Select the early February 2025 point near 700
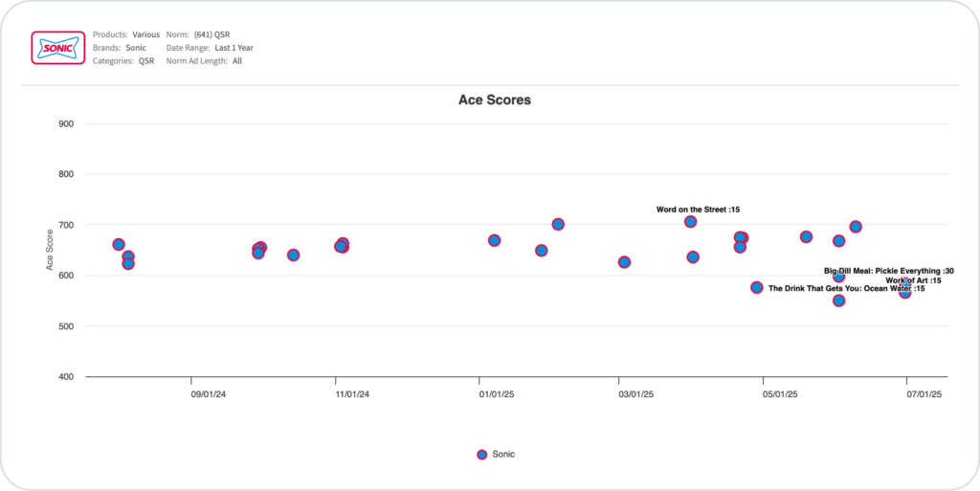The height and width of the screenshot is (491, 980). 558,224
